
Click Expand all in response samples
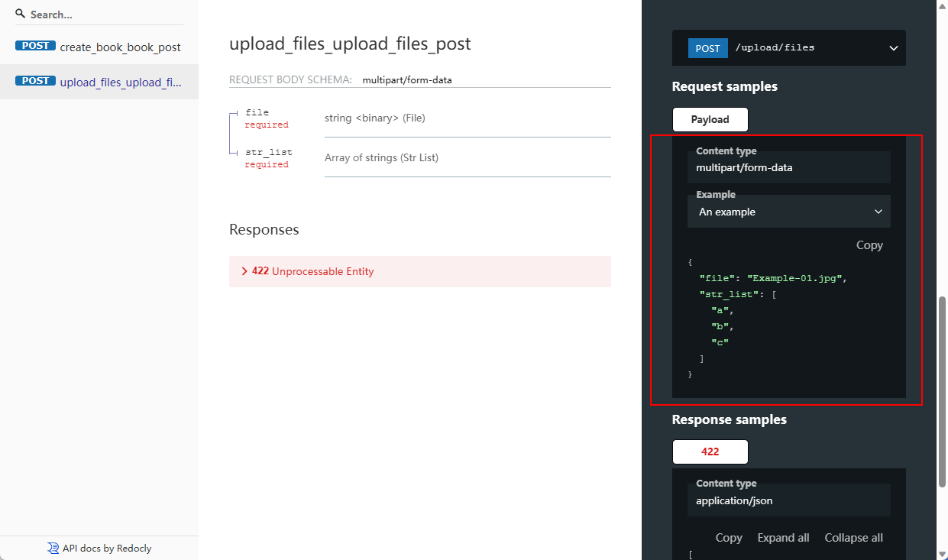(x=783, y=538)
